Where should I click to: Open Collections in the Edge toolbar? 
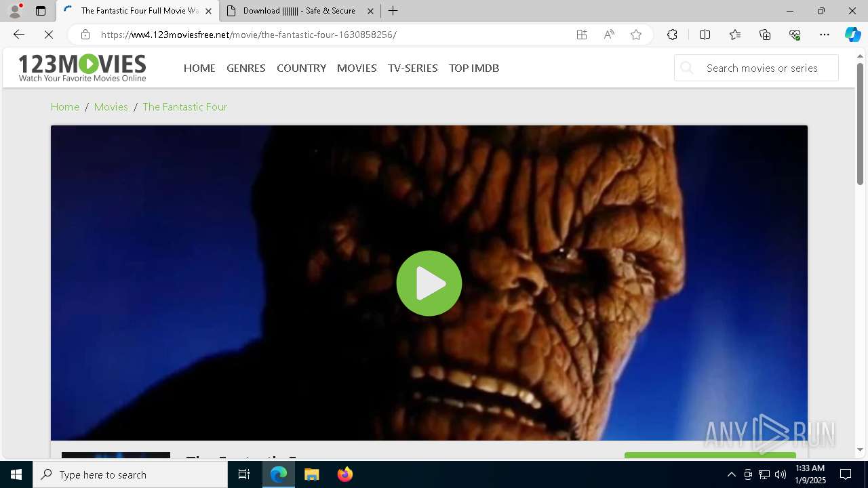(765, 35)
